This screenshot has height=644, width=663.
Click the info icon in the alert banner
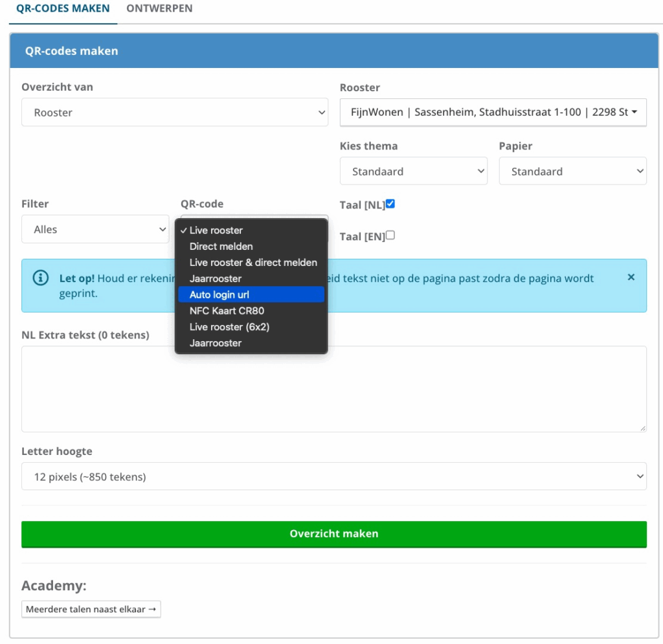[41, 278]
